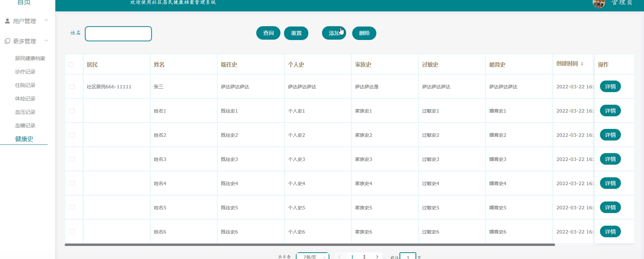Go to the previous page arrow
This screenshot has height=259, width=644.
pos(339,257)
